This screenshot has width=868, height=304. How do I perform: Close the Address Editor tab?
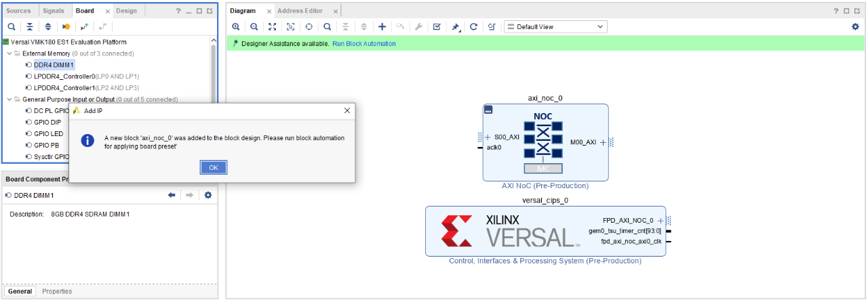334,12
